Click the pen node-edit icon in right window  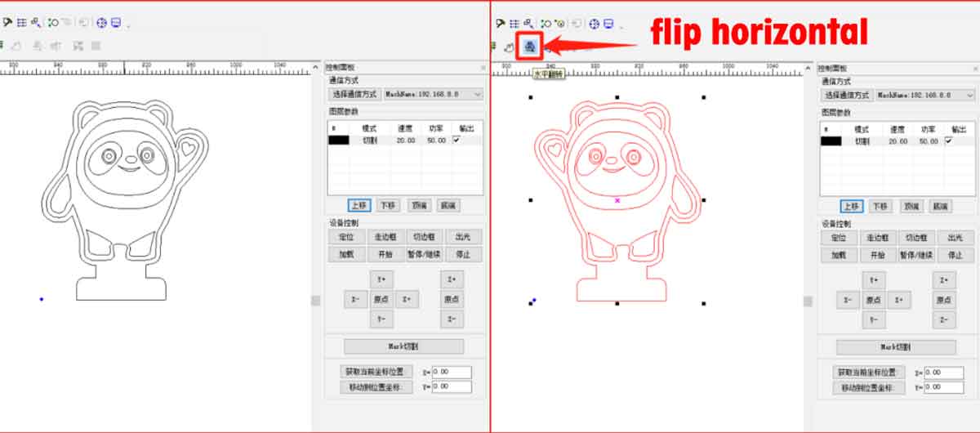[x=500, y=24]
